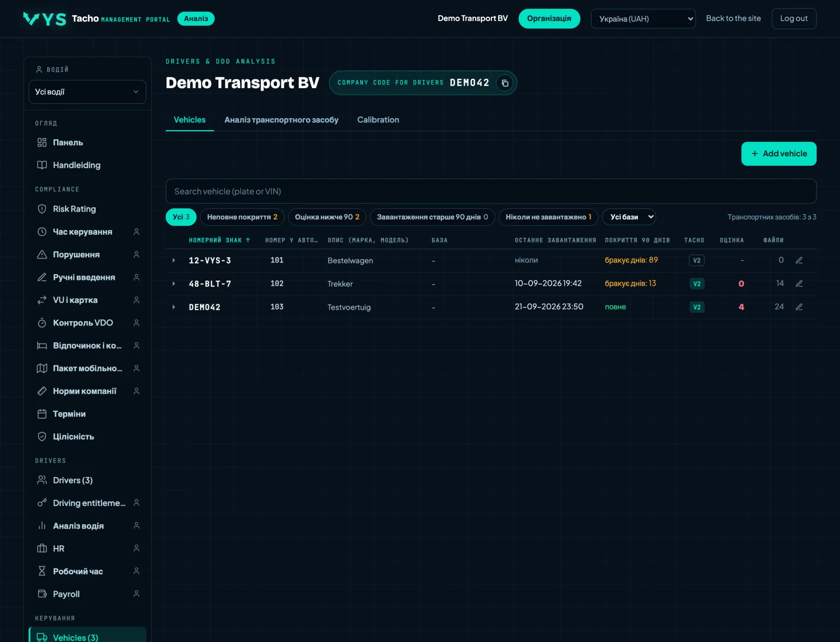This screenshot has height=642, width=840.
Task: Follow Back to the site link
Action: pyautogui.click(x=733, y=18)
